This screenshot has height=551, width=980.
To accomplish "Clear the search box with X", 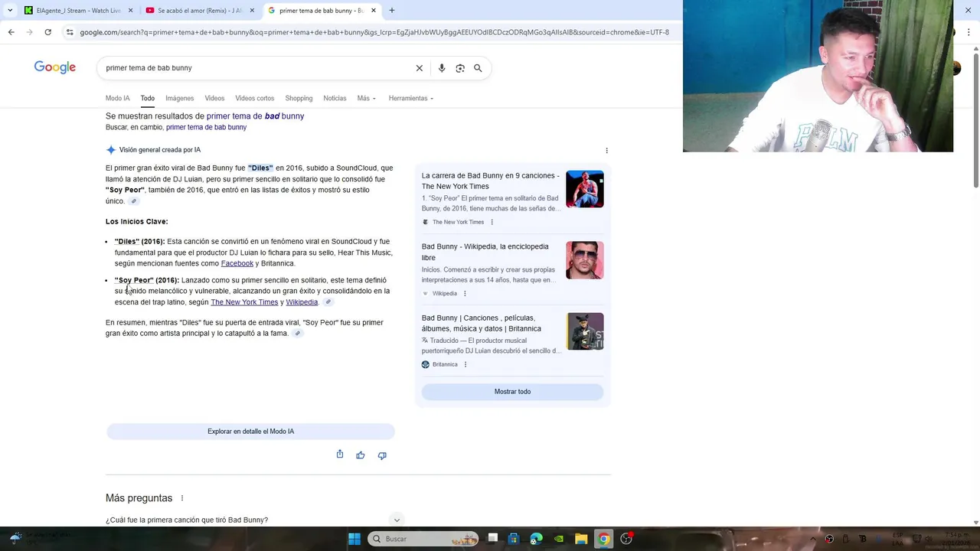I will pyautogui.click(x=420, y=68).
